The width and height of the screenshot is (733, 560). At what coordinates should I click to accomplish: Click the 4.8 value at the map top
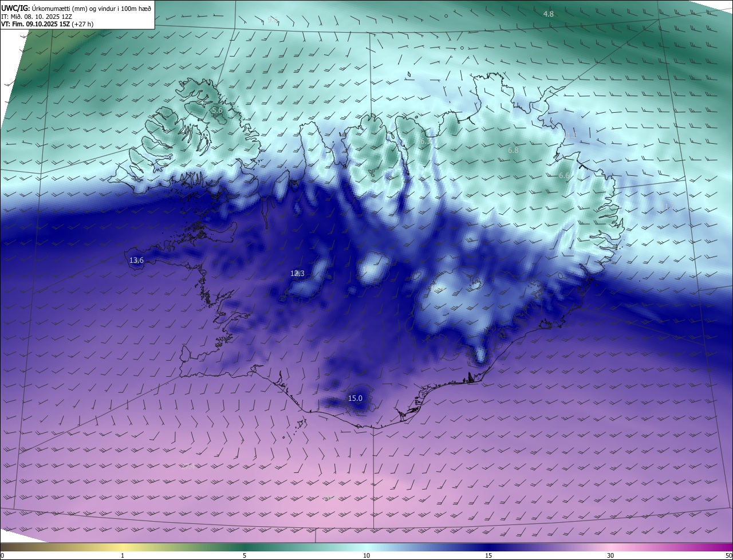pyautogui.click(x=549, y=14)
